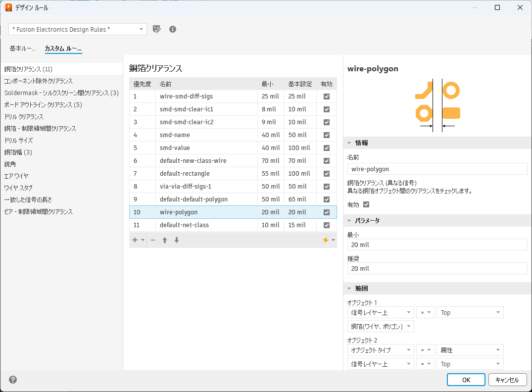This screenshot has height=392, width=532.
Task: Open the オブジェクト タイプ dropdown
Action: [x=381, y=350]
